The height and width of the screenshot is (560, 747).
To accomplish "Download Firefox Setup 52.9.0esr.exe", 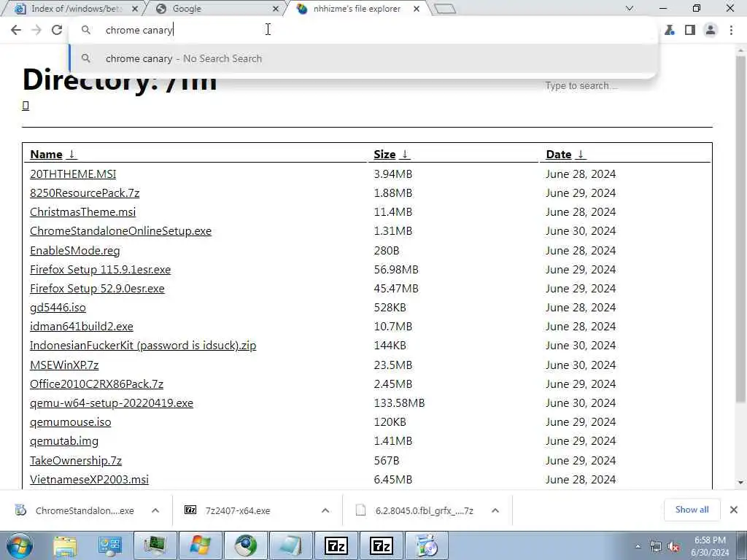I will coord(97,289).
